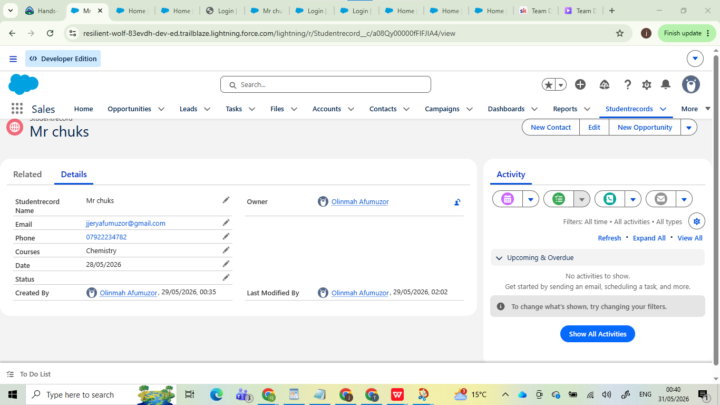Open To Do List utility bar

pos(29,374)
